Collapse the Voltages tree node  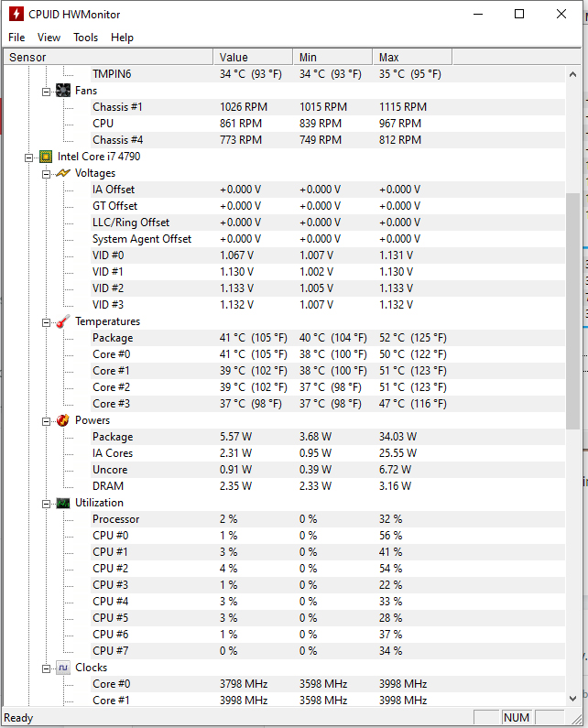[x=46, y=174]
